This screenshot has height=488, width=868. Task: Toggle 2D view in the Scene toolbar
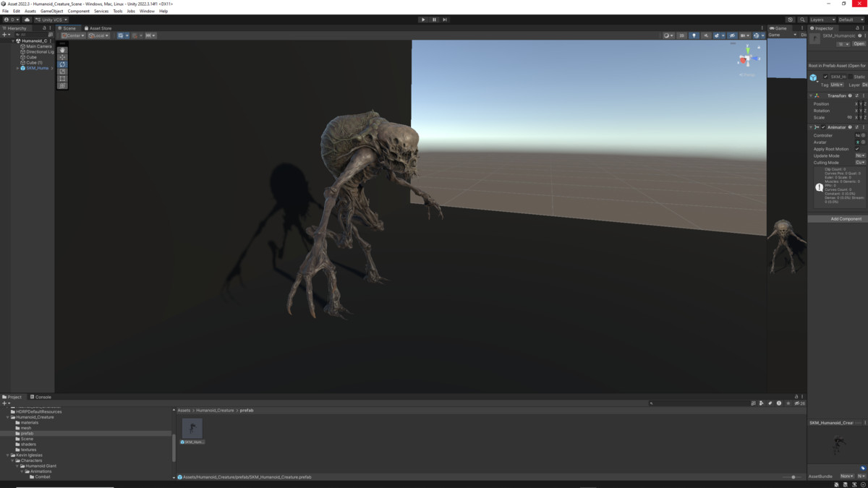tap(681, 35)
